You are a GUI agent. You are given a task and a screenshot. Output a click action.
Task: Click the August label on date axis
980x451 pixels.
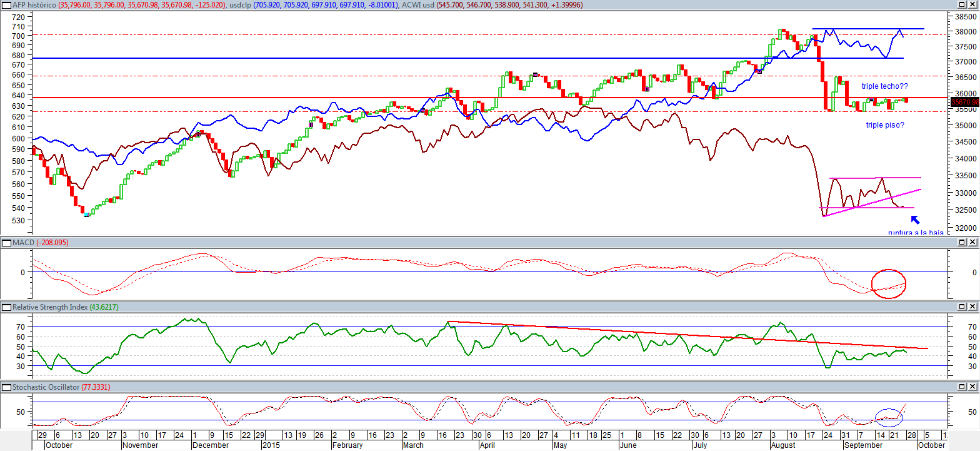(784, 445)
